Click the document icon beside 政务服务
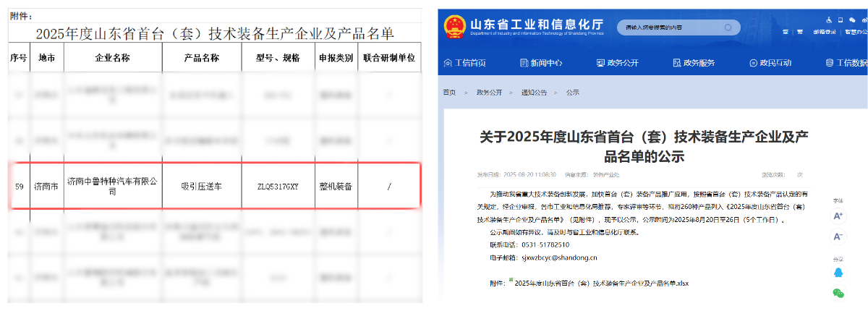Screen dimensions: 868x311 [x=676, y=63]
